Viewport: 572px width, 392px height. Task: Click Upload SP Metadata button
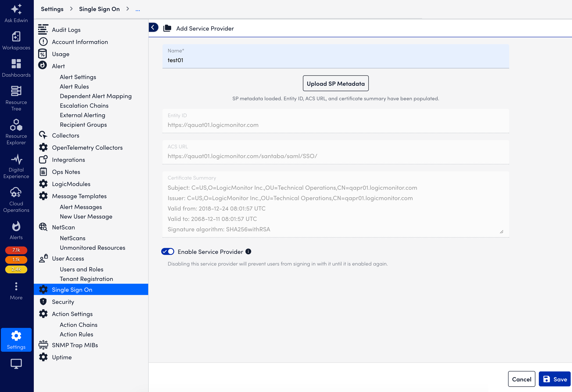click(x=335, y=83)
